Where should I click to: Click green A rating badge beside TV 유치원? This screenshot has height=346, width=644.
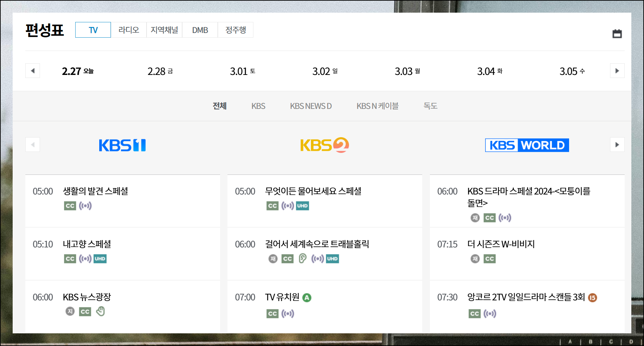click(307, 298)
